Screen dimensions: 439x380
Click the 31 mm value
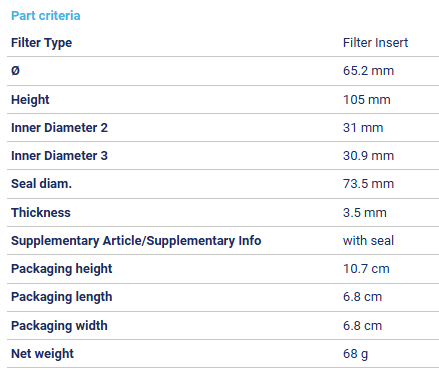pos(363,128)
